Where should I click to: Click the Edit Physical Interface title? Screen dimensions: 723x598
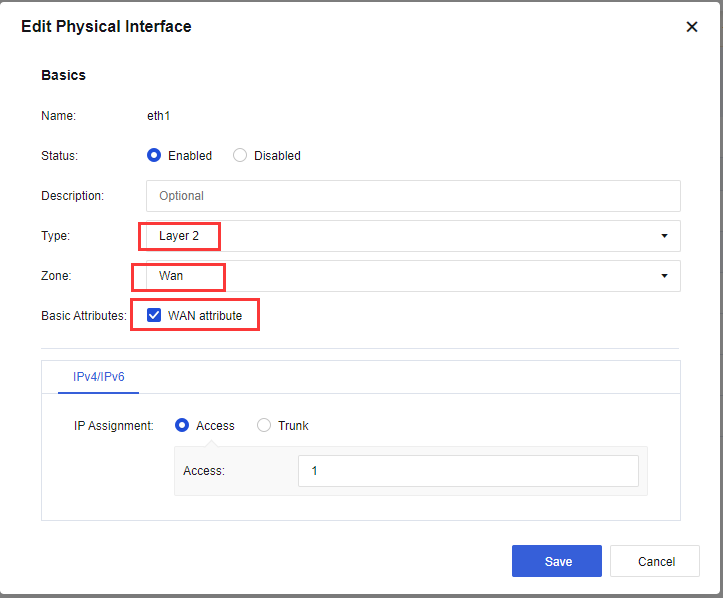click(x=106, y=27)
